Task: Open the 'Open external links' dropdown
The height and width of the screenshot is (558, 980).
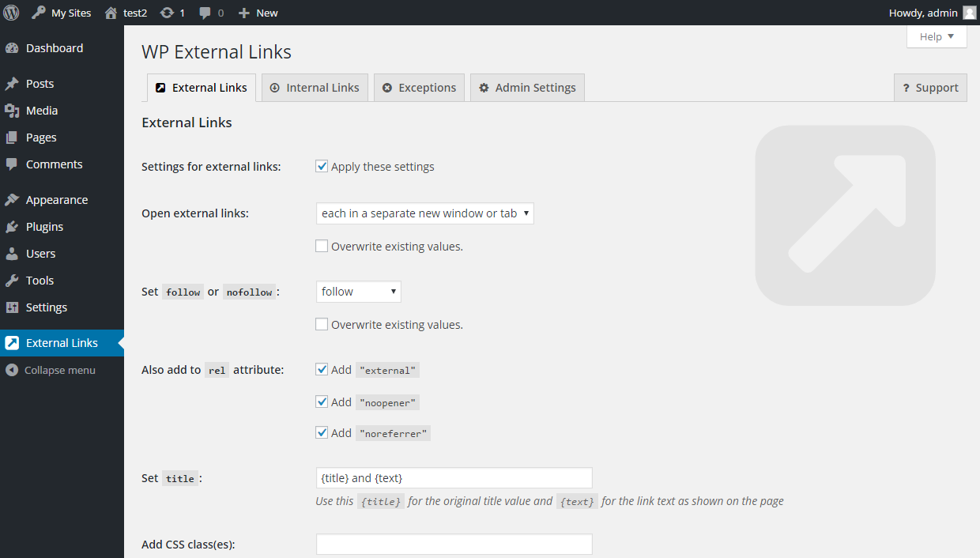Action: coord(424,213)
